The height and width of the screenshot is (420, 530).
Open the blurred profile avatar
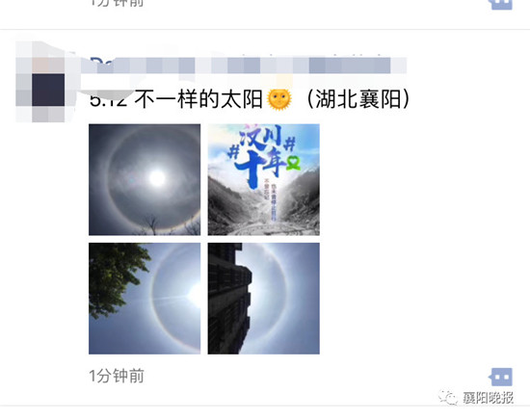pos(40,82)
